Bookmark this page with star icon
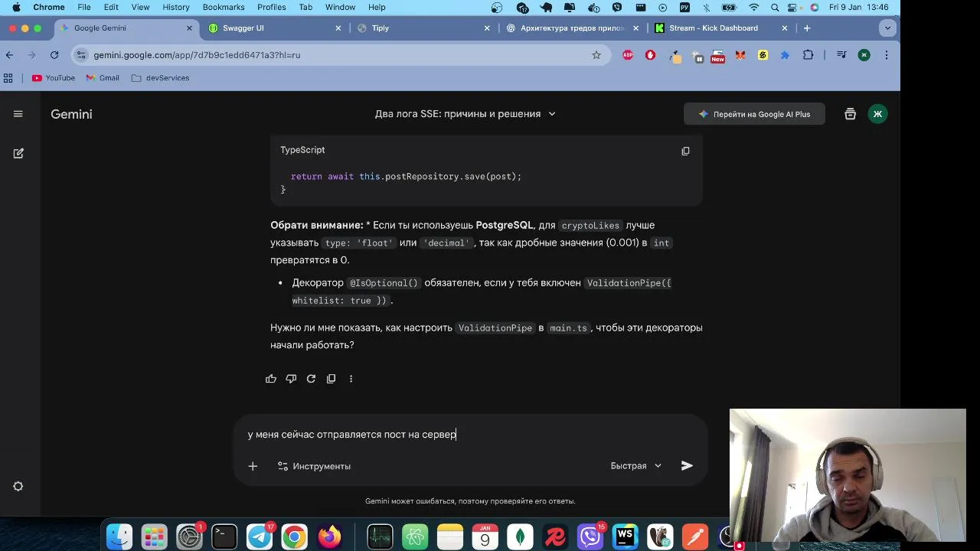Viewport: 980px width, 551px height. 596,55
